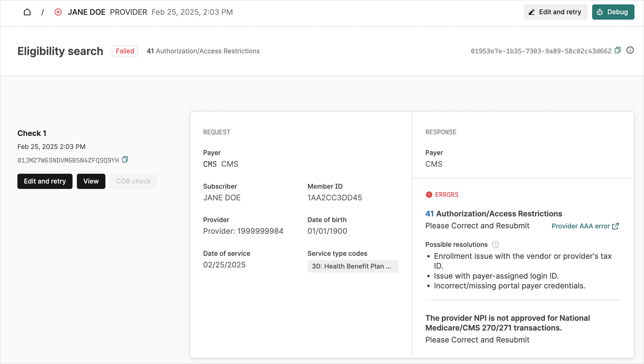The image size is (644, 364).
Task: Click the top-right Edit and retry button
Action: click(556, 12)
